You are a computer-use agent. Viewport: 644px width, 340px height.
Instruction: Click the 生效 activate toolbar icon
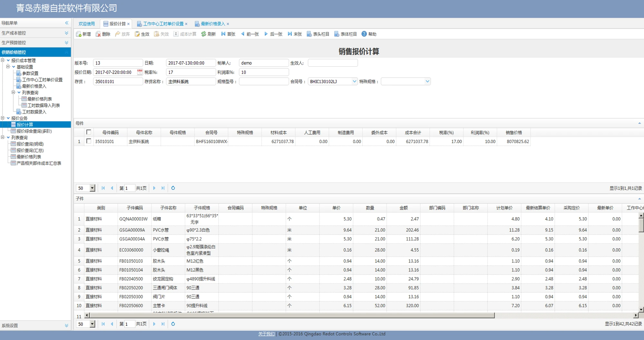(137, 34)
